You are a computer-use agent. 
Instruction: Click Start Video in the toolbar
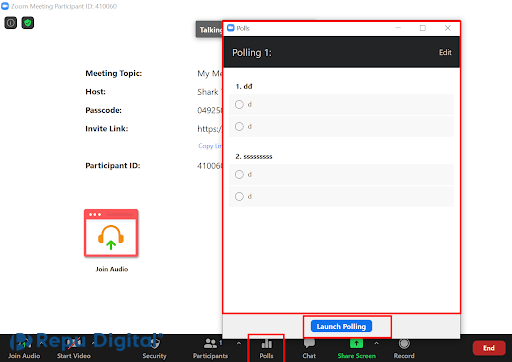tap(74, 348)
